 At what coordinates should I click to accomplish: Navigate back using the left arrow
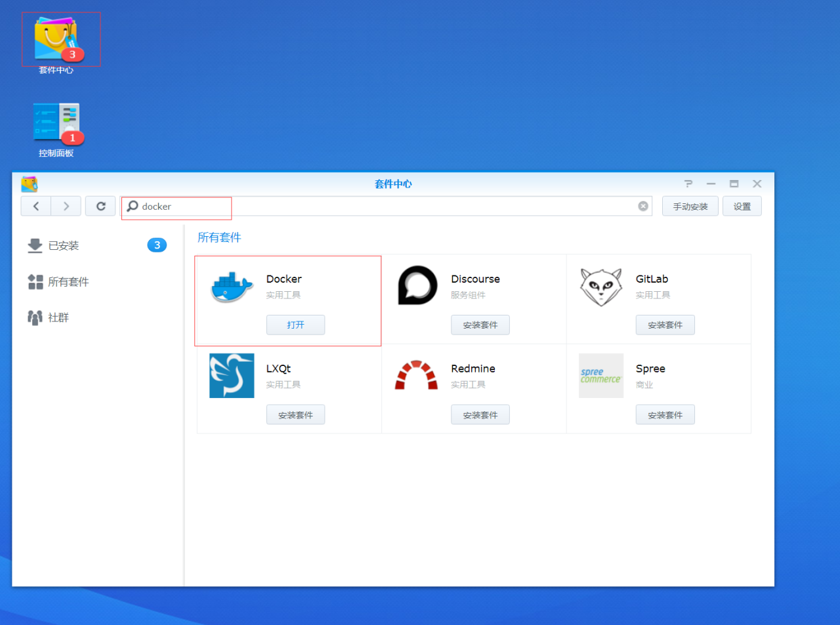35,205
